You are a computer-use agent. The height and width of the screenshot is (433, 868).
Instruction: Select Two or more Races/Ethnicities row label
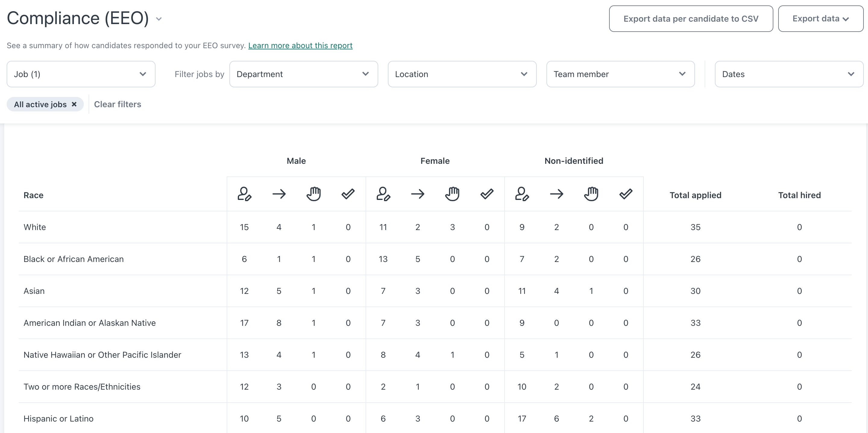82,387
